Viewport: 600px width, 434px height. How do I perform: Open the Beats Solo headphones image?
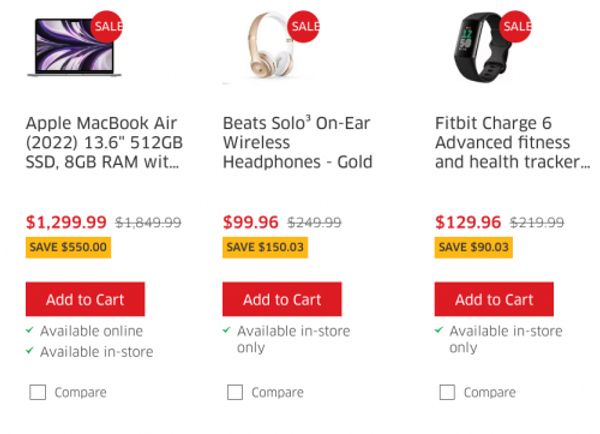(262, 49)
